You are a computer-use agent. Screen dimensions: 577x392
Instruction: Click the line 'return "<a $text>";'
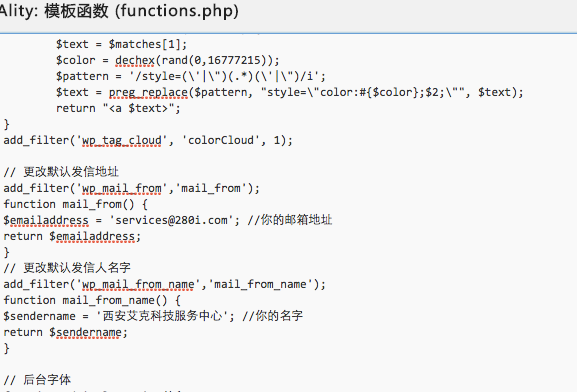coord(118,108)
